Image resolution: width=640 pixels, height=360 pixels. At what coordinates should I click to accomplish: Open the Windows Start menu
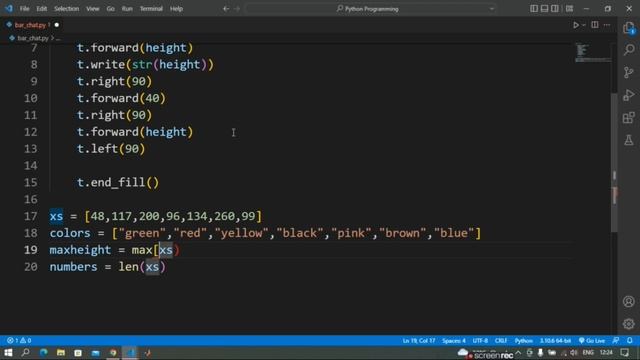[8, 353]
